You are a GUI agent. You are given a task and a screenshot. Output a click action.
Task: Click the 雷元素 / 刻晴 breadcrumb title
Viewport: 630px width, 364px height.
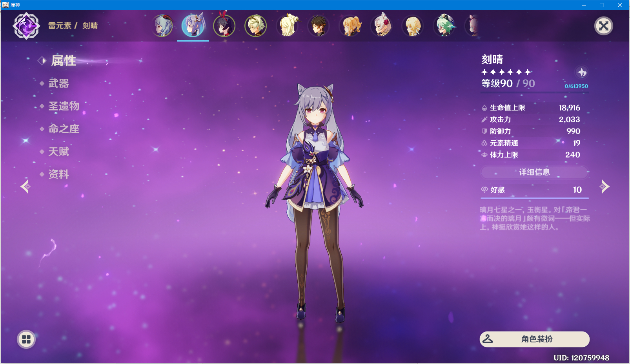(73, 26)
